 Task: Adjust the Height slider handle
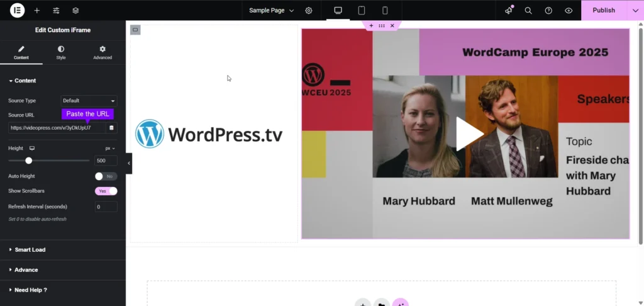point(29,161)
